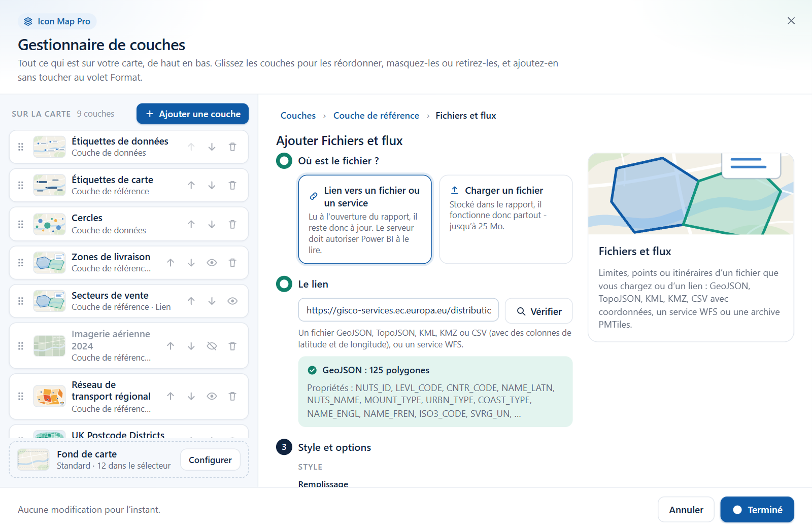This screenshot has width=812, height=531.
Task: Hide the Zones de livraison layer
Action: click(212, 263)
